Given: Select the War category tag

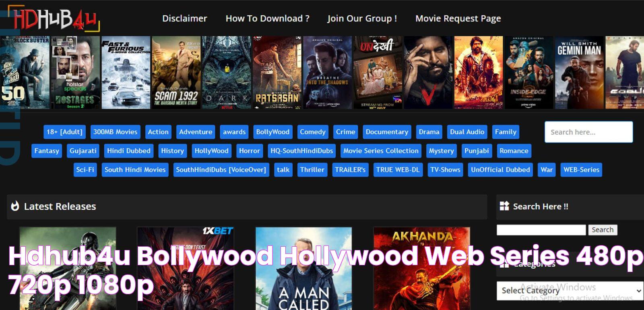Looking at the screenshot, I should click(547, 170).
